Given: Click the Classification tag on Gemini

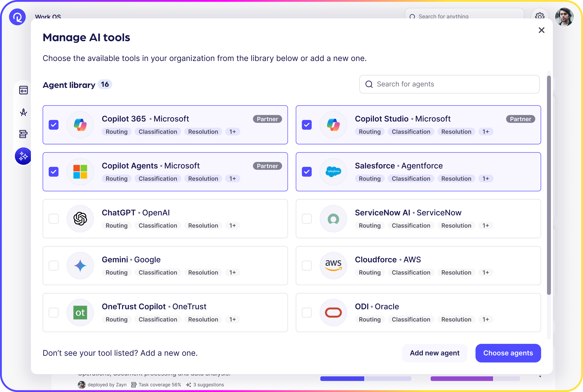Looking at the screenshot, I should (x=158, y=272).
